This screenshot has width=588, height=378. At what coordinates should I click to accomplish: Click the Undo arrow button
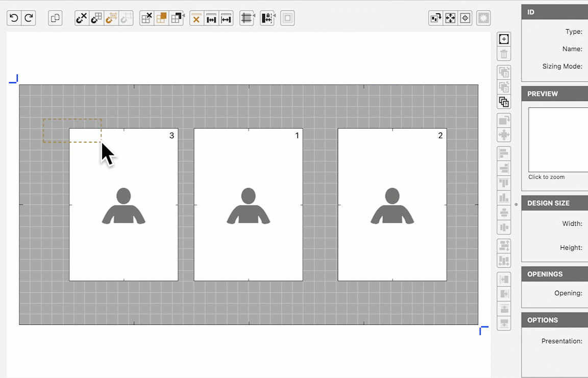point(14,18)
